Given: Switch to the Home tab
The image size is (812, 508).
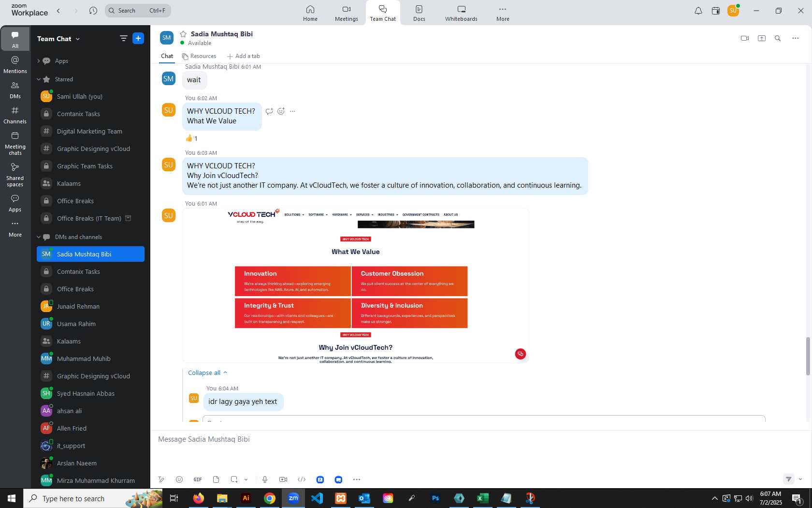Looking at the screenshot, I should pos(310,13).
